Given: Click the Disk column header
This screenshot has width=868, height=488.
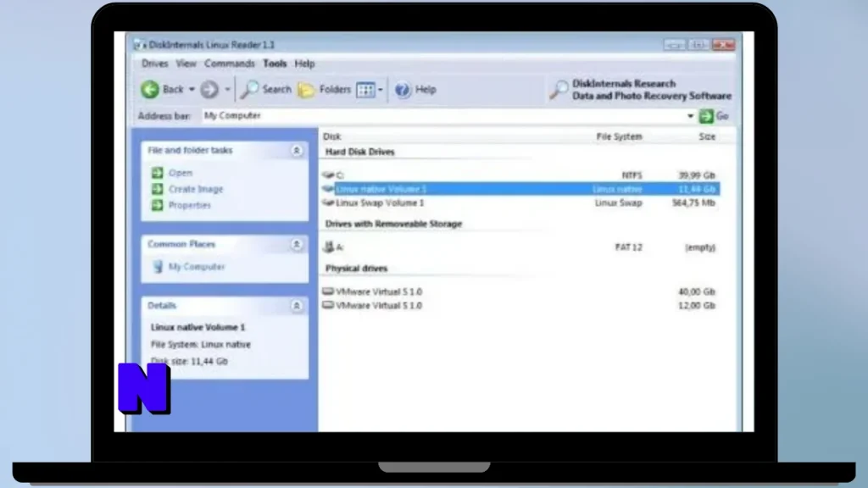Looking at the screenshot, I should pos(332,136).
